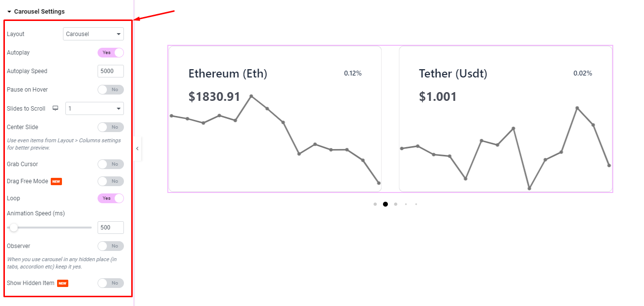This screenshot has height=306, width=644.
Task: Enable the Drag Free Mode toggle
Action: [x=111, y=181]
